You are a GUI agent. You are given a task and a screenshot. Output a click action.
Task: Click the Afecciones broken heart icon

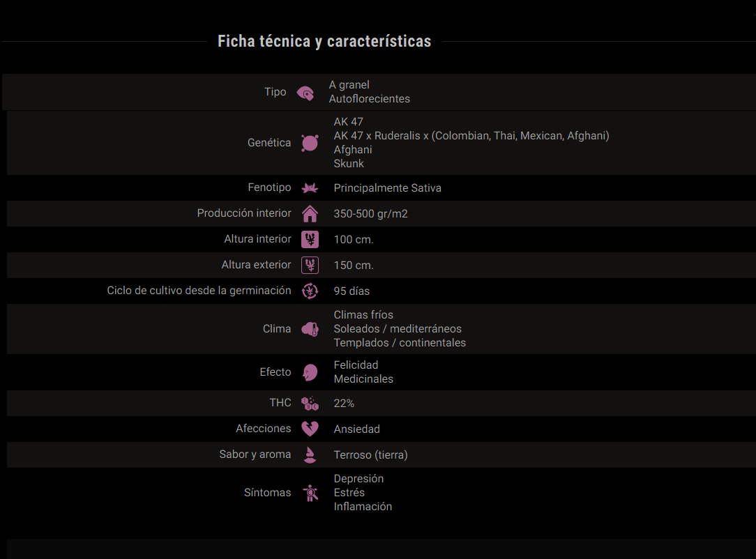point(310,429)
